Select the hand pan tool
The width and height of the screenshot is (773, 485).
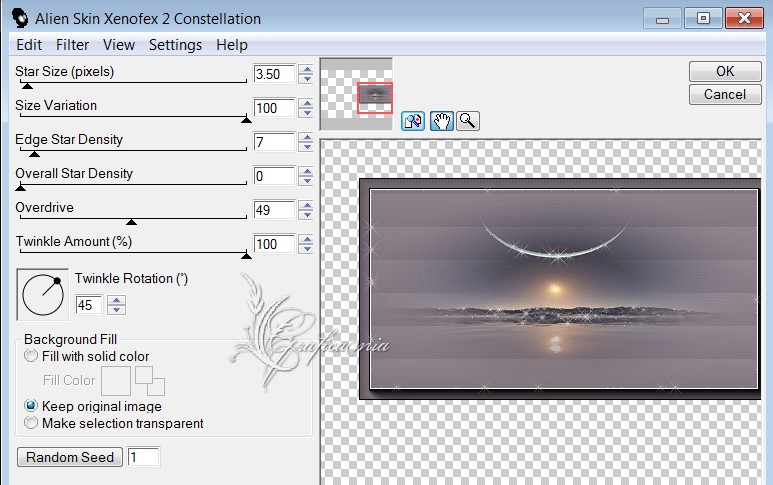441,121
